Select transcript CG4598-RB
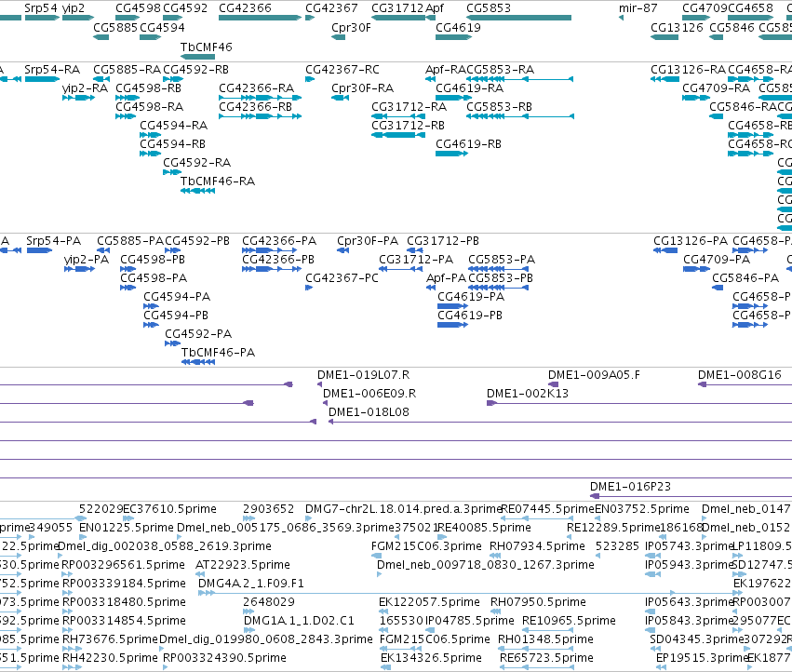792x672 pixels. coord(128,98)
